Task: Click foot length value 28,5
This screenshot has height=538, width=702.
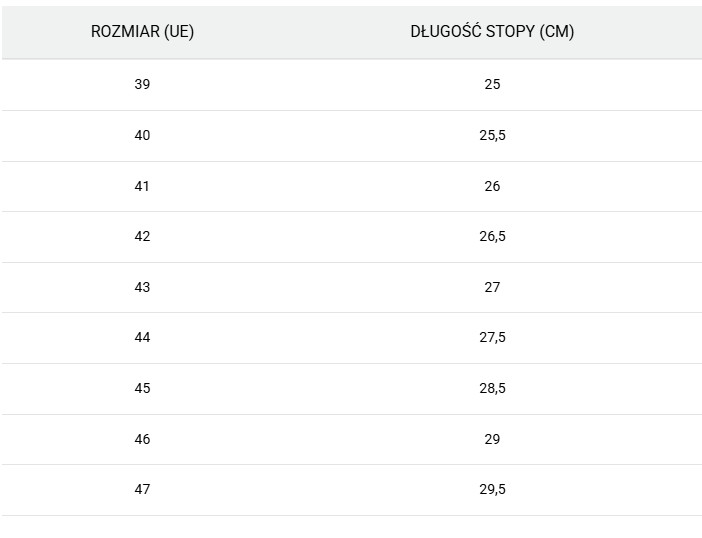Action: pyautogui.click(x=492, y=388)
